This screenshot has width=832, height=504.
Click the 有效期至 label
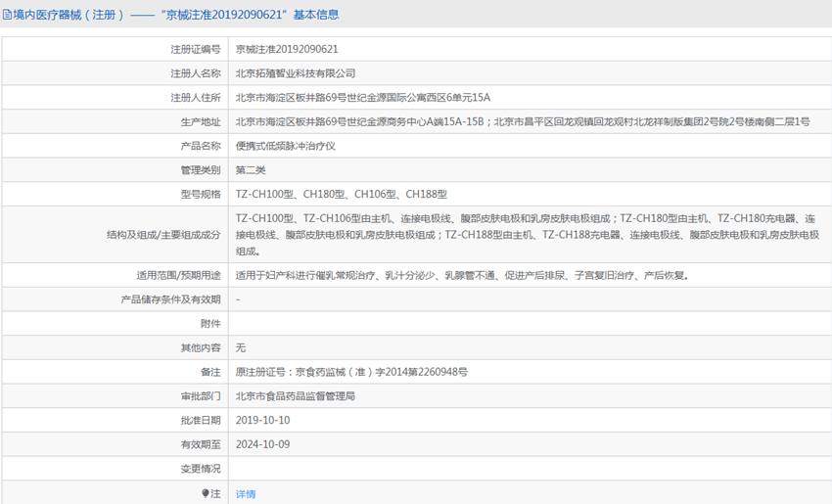tap(201, 444)
